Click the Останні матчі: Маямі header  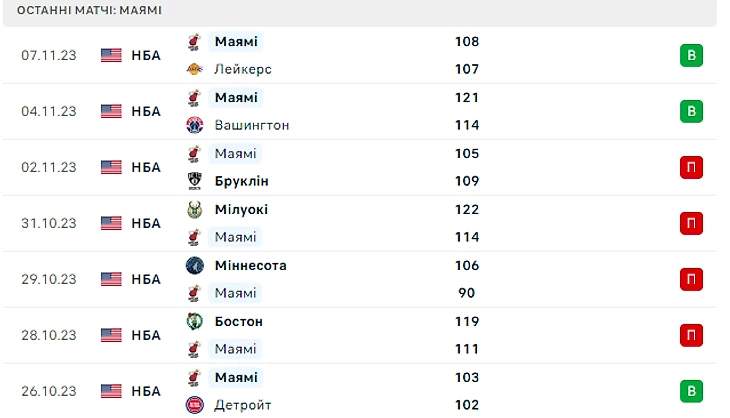(x=90, y=10)
